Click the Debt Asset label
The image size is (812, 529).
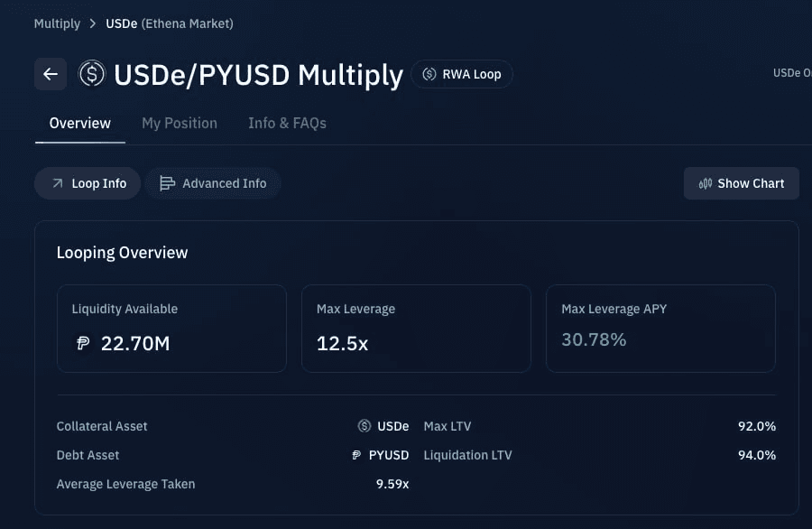tap(88, 455)
